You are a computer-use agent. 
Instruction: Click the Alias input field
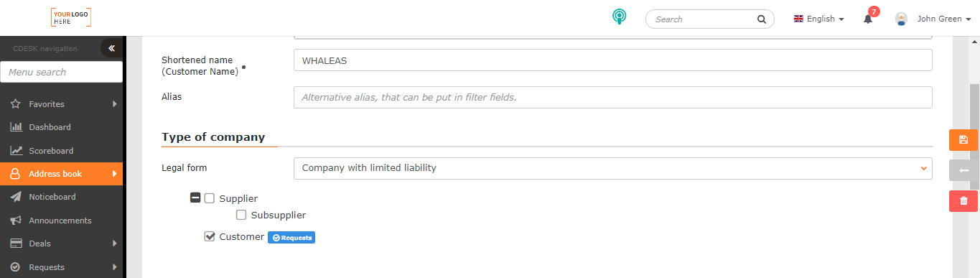coord(612,97)
